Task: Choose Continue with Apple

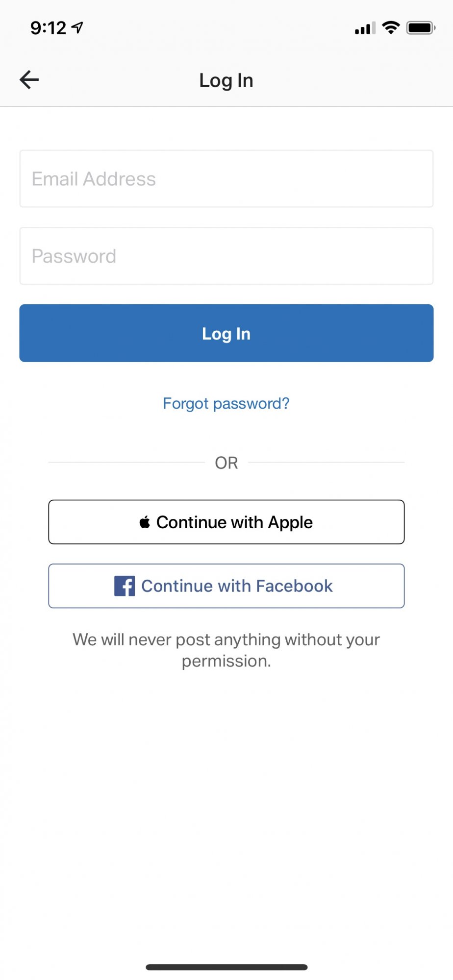Action: 226,522
